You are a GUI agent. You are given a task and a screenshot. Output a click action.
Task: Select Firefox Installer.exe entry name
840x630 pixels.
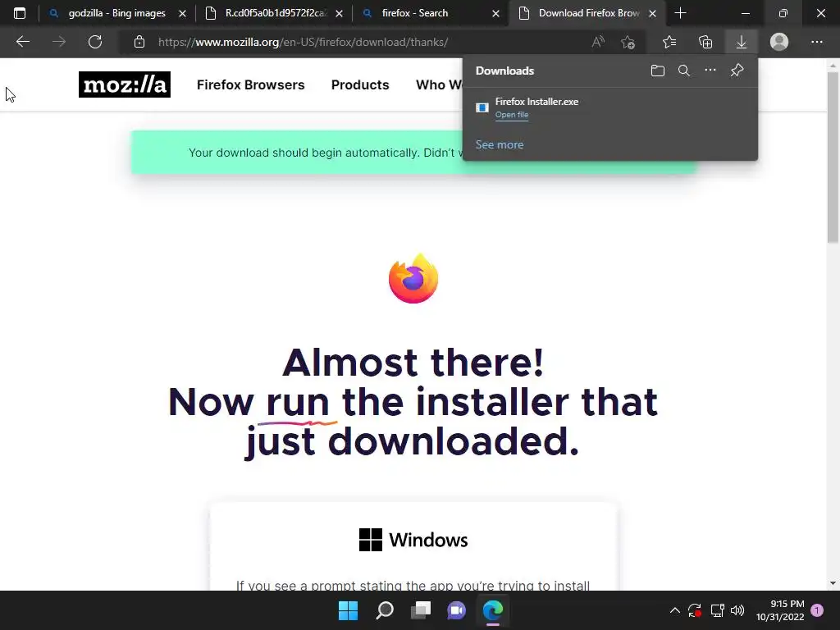(x=536, y=101)
